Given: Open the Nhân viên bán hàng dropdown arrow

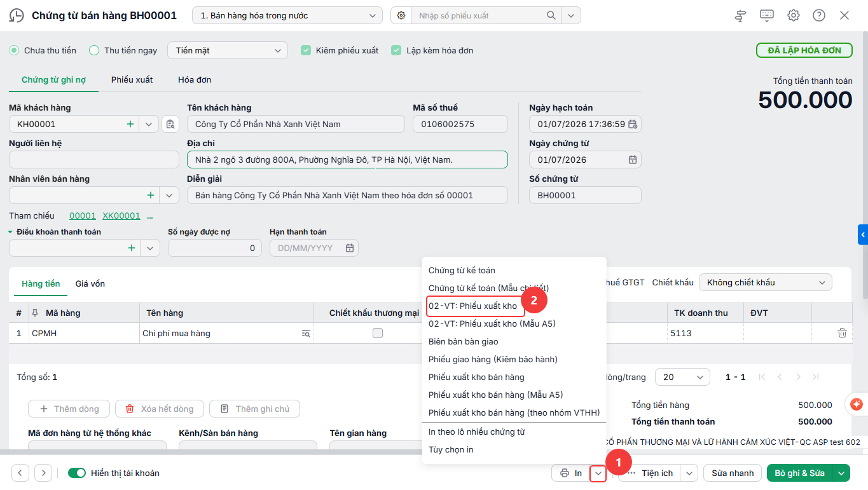Looking at the screenshot, I should coord(169,195).
